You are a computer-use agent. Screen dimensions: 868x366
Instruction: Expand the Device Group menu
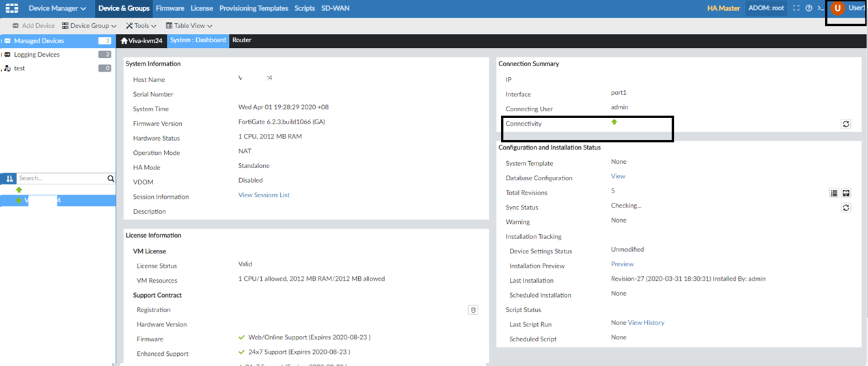coord(89,26)
